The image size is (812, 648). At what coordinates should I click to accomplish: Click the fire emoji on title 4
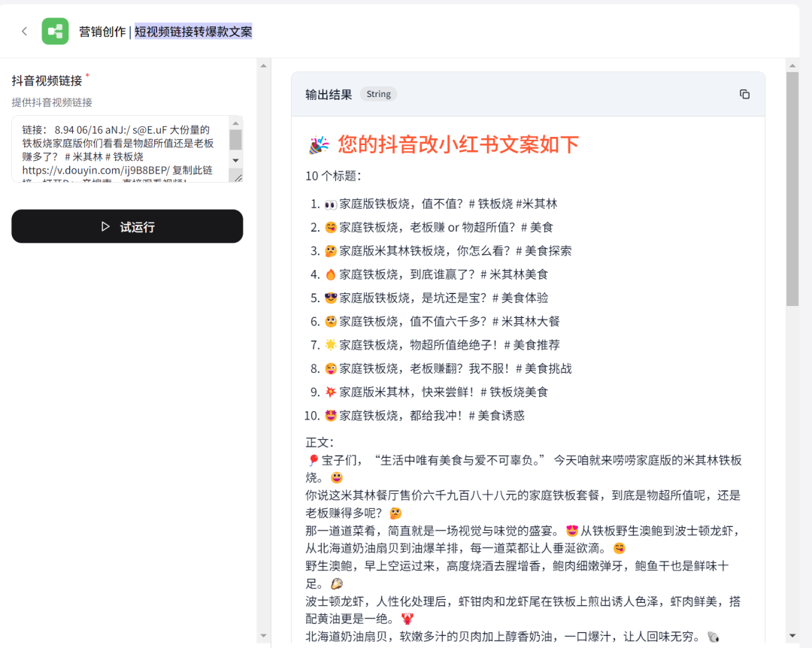[x=330, y=274]
